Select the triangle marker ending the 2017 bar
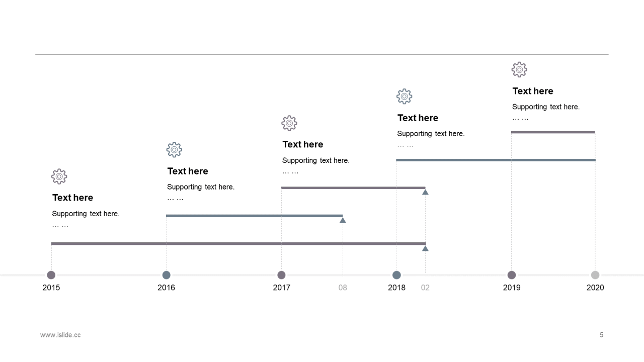This screenshot has height=362, width=644. (x=425, y=192)
